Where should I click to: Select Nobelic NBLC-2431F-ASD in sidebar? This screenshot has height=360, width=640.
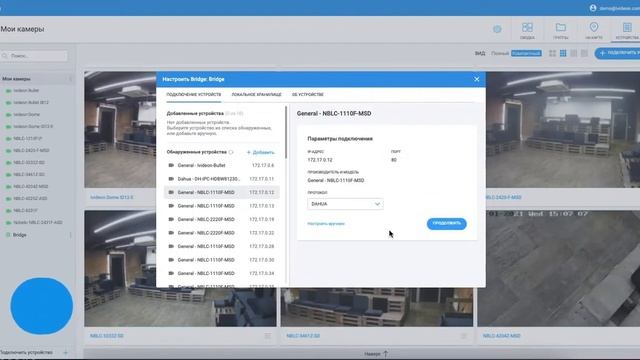[x=38, y=222]
